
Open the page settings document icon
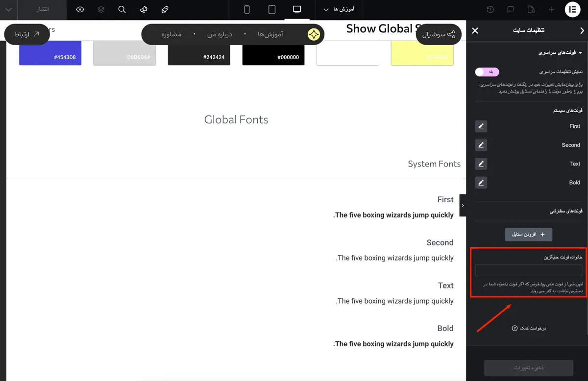point(531,10)
